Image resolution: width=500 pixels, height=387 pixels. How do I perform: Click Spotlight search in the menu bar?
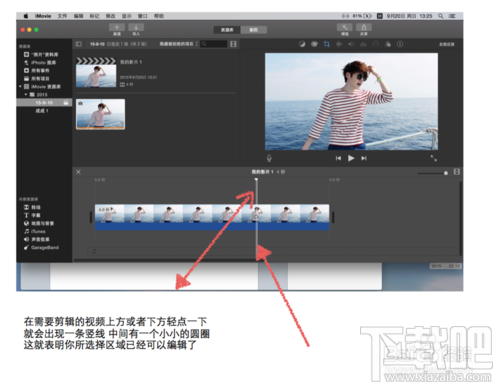pos(441,16)
